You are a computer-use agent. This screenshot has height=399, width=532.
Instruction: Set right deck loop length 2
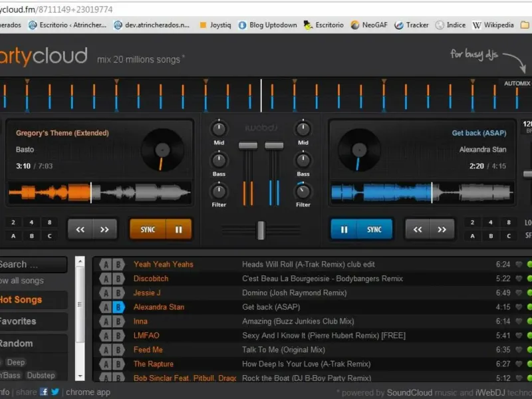472,222
